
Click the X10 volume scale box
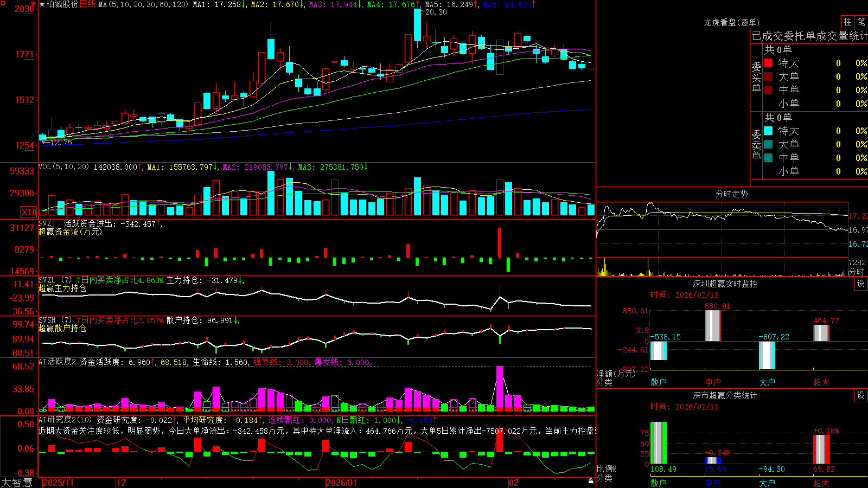click(x=29, y=212)
